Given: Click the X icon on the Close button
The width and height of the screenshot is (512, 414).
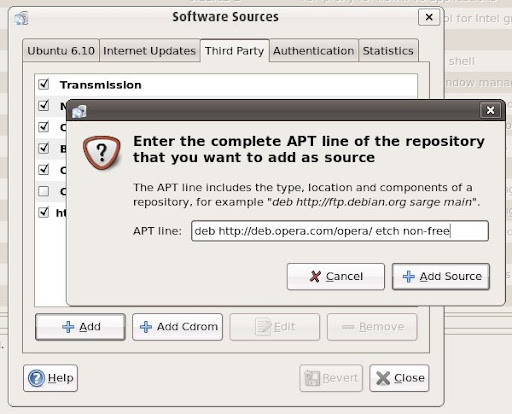Looking at the screenshot, I should (x=383, y=378).
